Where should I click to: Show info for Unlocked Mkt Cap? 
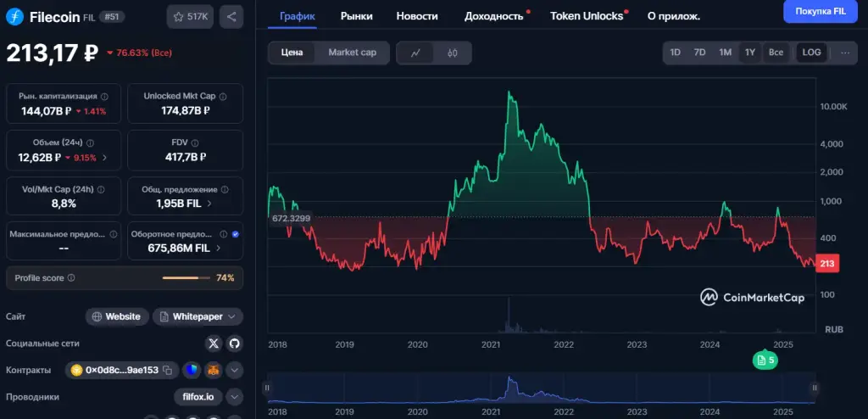tap(223, 97)
